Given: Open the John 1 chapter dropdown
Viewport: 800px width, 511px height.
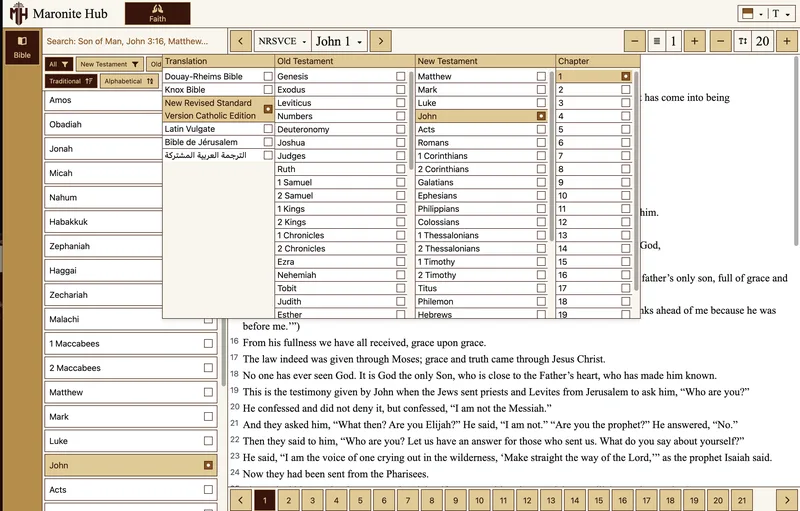Looking at the screenshot, I should point(339,41).
